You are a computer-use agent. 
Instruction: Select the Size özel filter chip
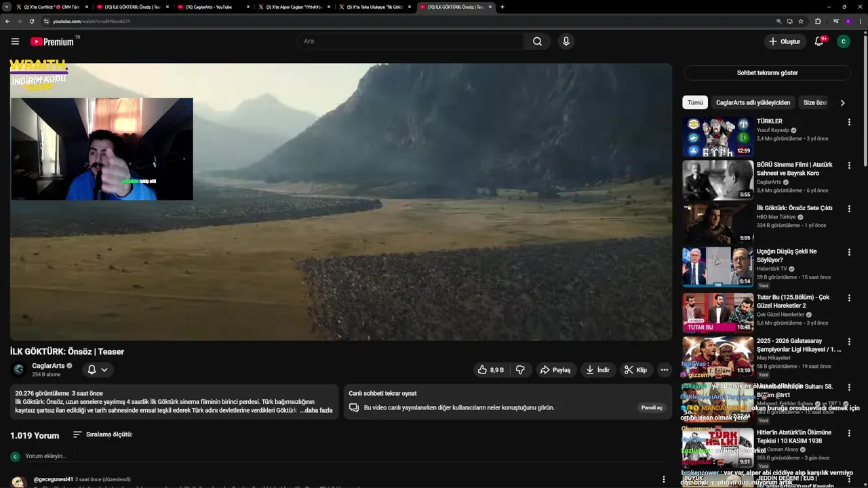(x=814, y=103)
